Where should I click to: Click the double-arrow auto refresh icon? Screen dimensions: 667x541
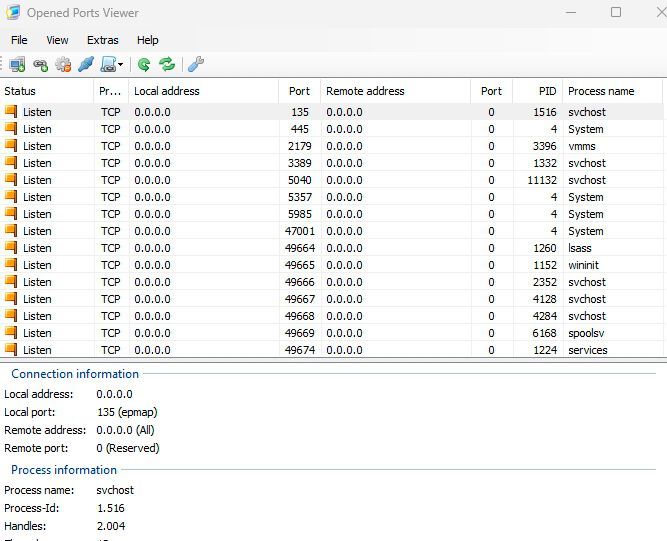pos(167,65)
